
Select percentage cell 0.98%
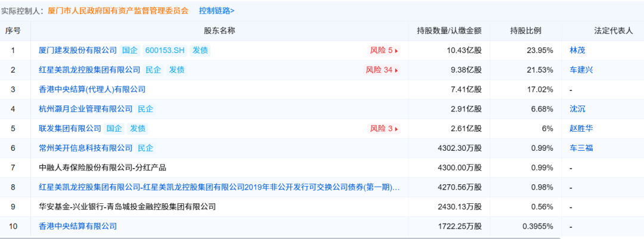click(542, 187)
